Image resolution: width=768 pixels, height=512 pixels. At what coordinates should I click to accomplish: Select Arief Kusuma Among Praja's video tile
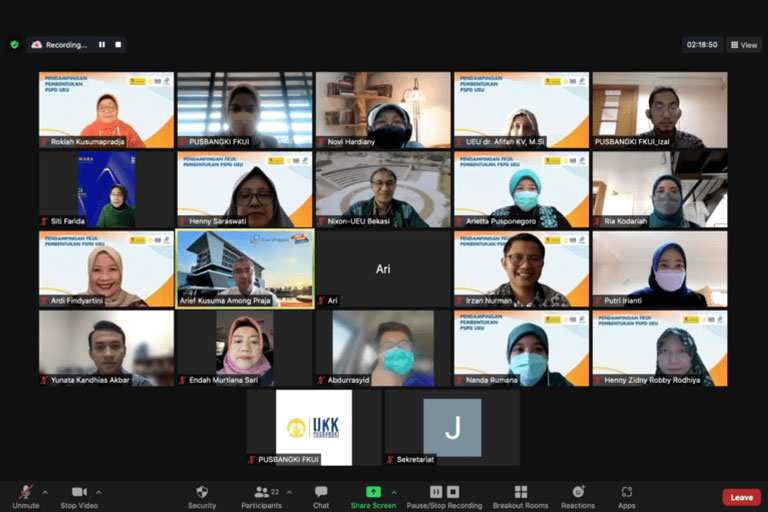[x=244, y=269]
